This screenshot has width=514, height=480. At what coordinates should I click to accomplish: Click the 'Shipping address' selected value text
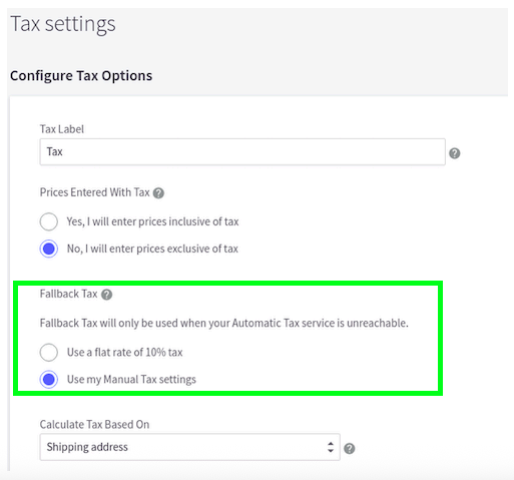87,447
